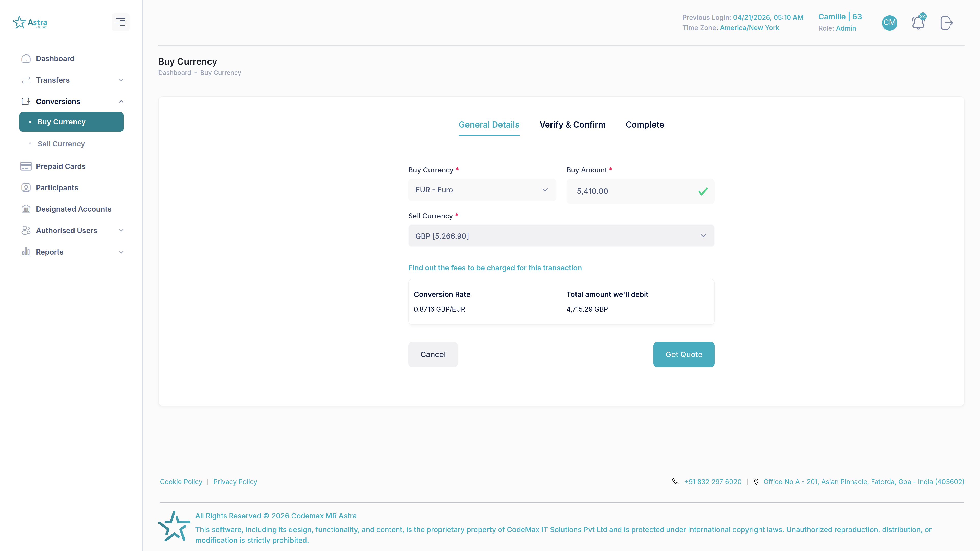Screen dimensions: 980x551
Task: Click the Transfers arrows icon
Action: tap(26, 80)
